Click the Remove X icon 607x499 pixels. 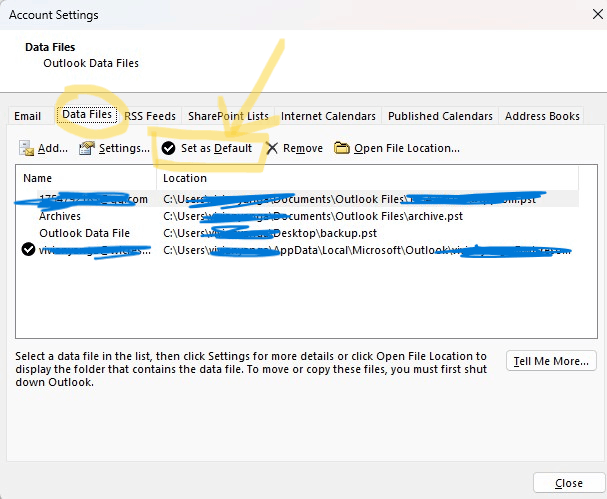pos(272,148)
